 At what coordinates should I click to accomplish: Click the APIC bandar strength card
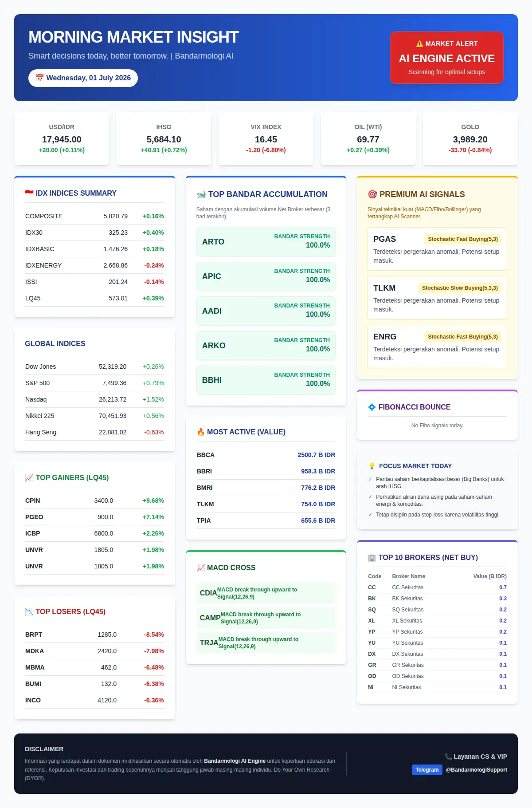(x=266, y=276)
